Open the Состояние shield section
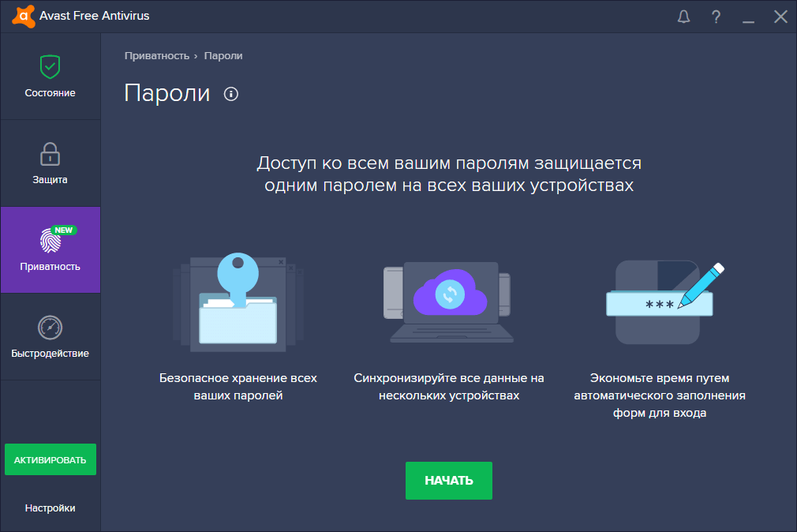797x532 pixels. (x=51, y=77)
